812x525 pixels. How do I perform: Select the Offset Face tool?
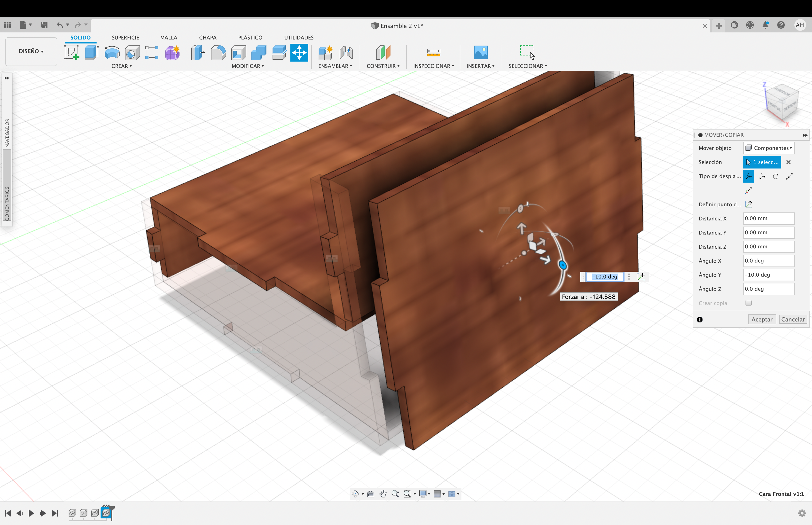(x=279, y=52)
